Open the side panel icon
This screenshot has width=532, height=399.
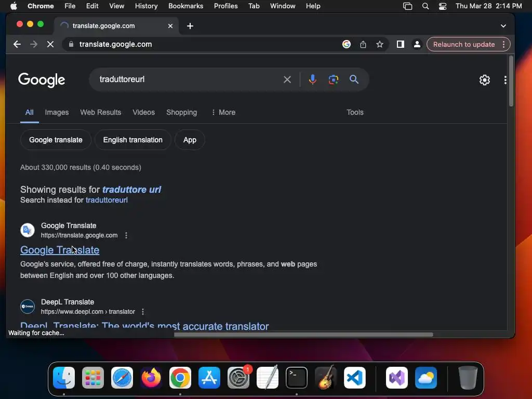(x=401, y=44)
